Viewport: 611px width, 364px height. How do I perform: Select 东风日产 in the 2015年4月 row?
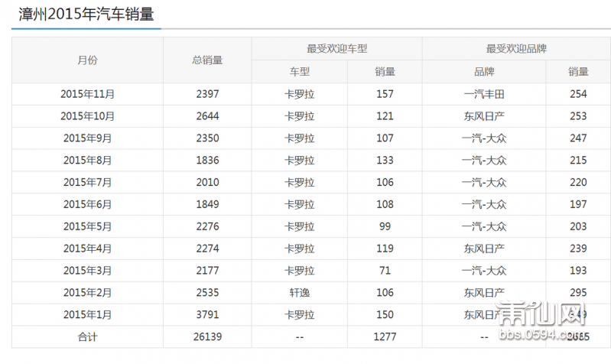tap(484, 249)
